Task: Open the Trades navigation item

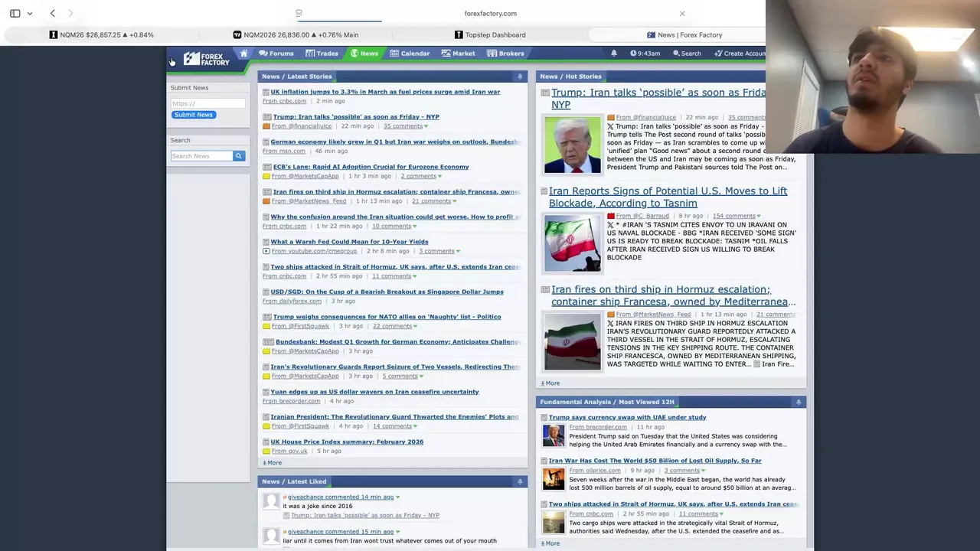Action: coord(322,54)
